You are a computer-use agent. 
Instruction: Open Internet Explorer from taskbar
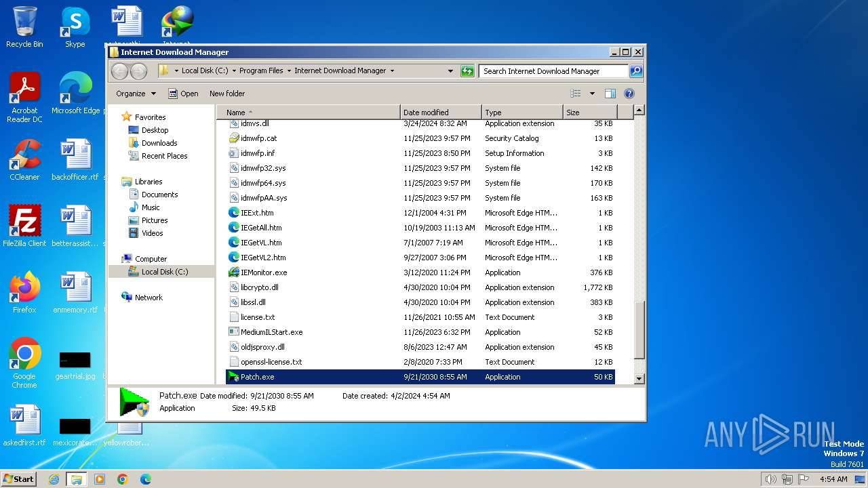pos(54,479)
